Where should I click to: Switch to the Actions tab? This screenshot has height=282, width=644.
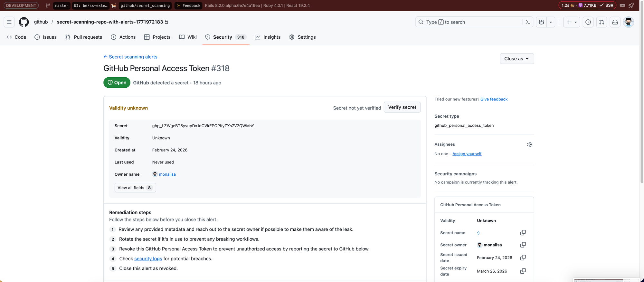(x=123, y=37)
